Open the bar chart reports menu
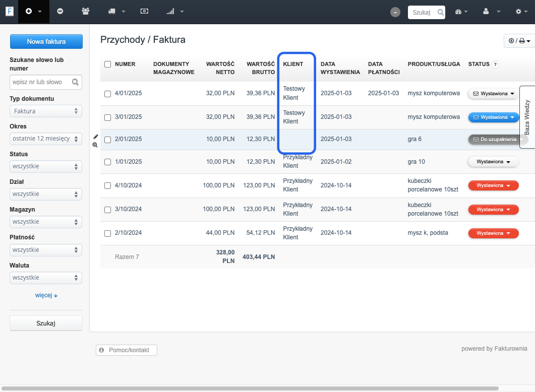 click(175, 11)
